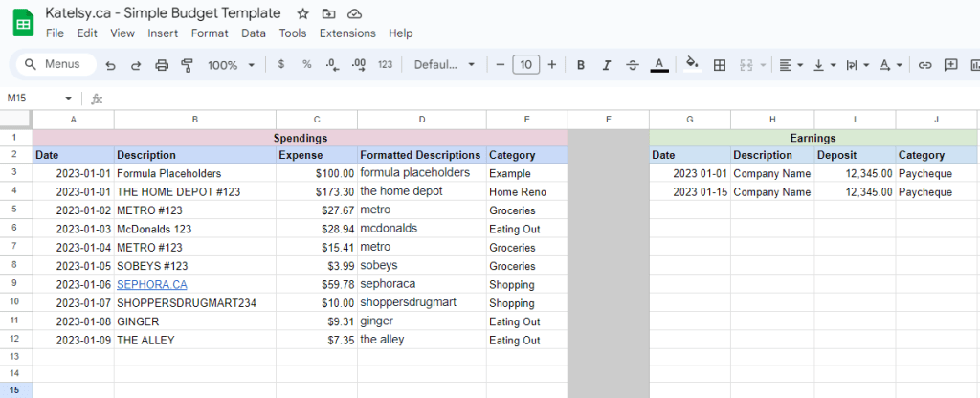Decrease font size with minus button
The image size is (980, 398).
pyautogui.click(x=500, y=64)
